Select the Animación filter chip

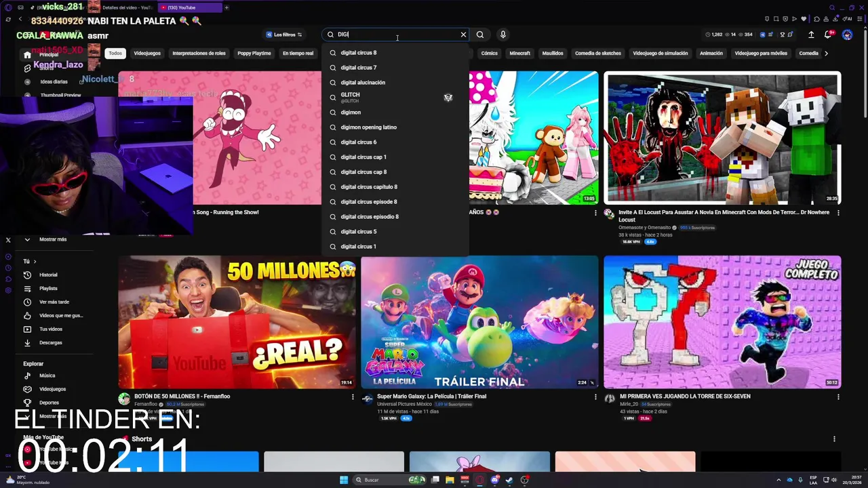[711, 53]
